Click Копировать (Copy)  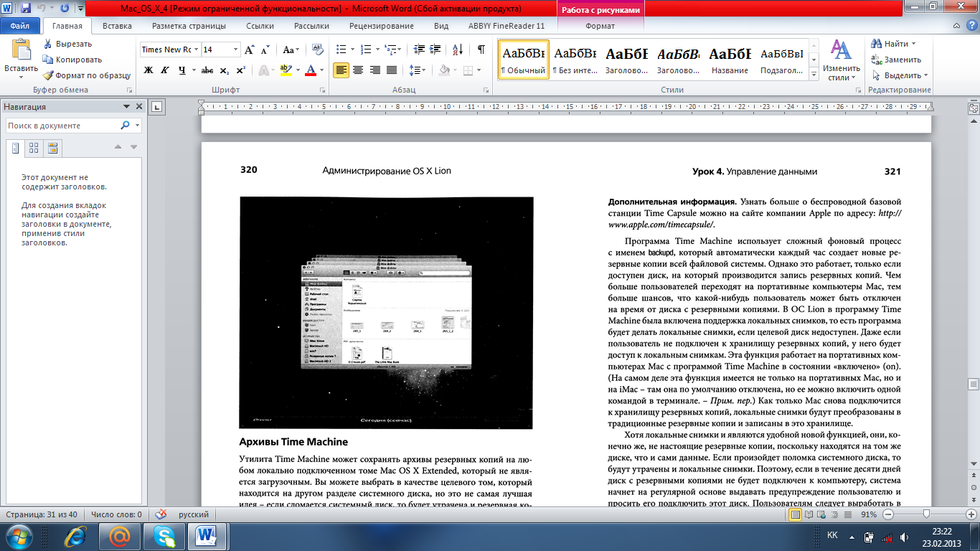tap(72, 60)
